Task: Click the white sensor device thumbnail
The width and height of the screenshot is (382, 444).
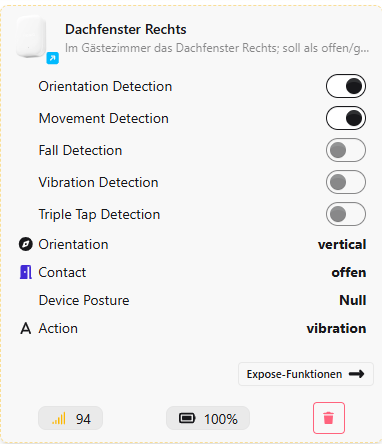Action: click(x=31, y=37)
